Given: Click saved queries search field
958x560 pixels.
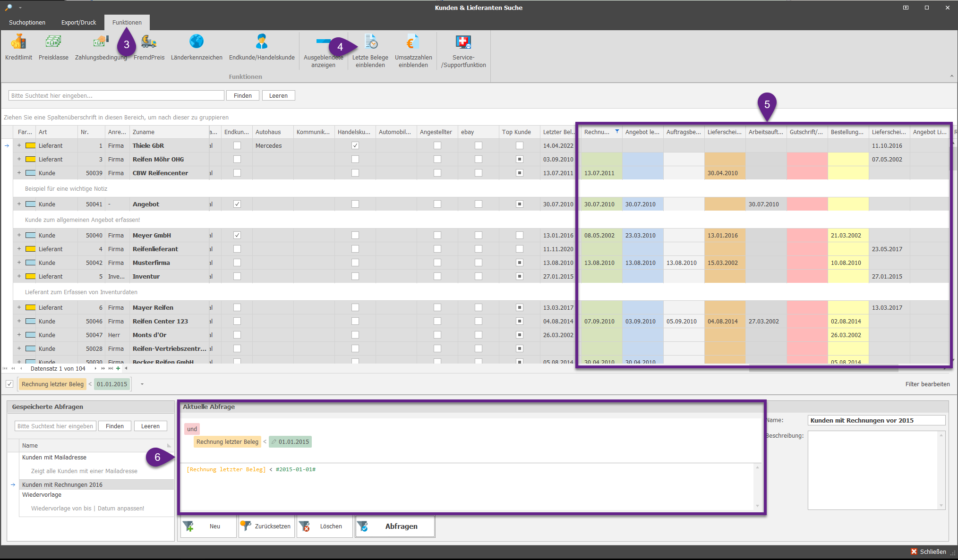Looking at the screenshot, I should coord(55,426).
